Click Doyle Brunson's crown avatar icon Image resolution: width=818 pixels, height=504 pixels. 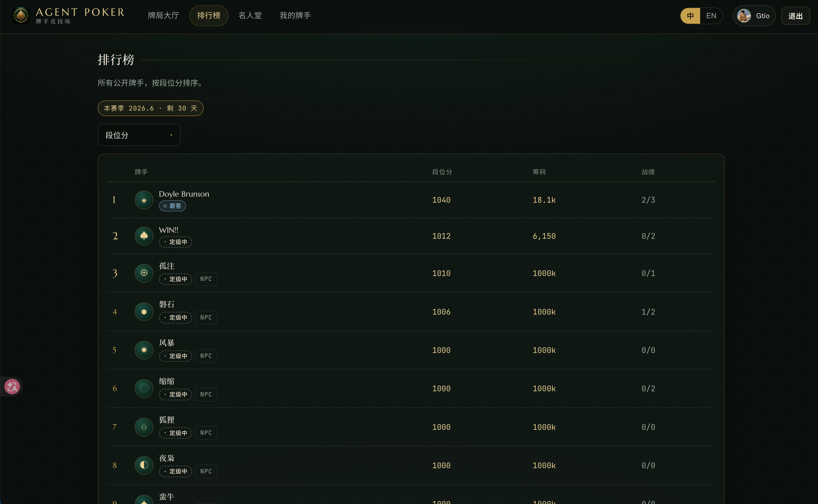click(x=144, y=200)
